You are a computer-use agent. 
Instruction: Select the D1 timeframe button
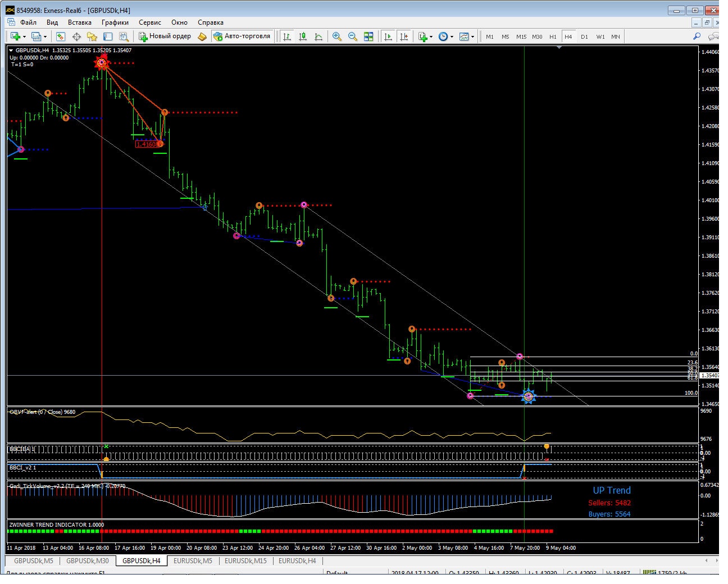(x=584, y=36)
